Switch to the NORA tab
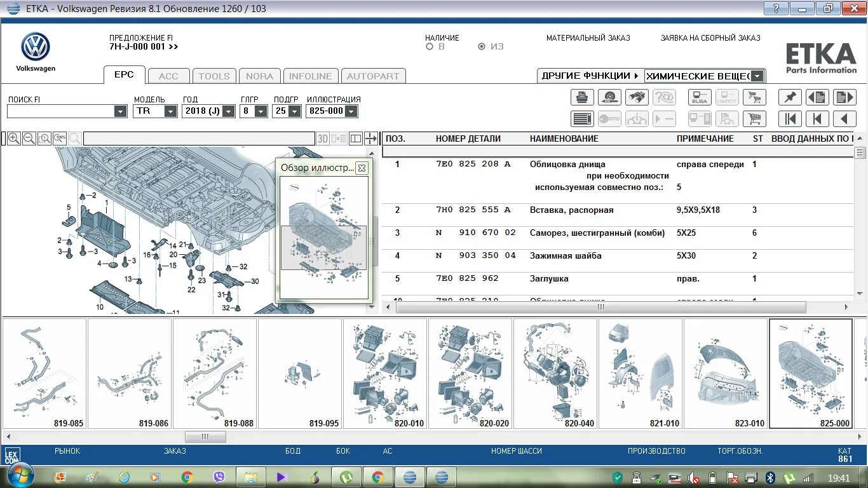Viewport: 868px width, 488px height. (259, 76)
